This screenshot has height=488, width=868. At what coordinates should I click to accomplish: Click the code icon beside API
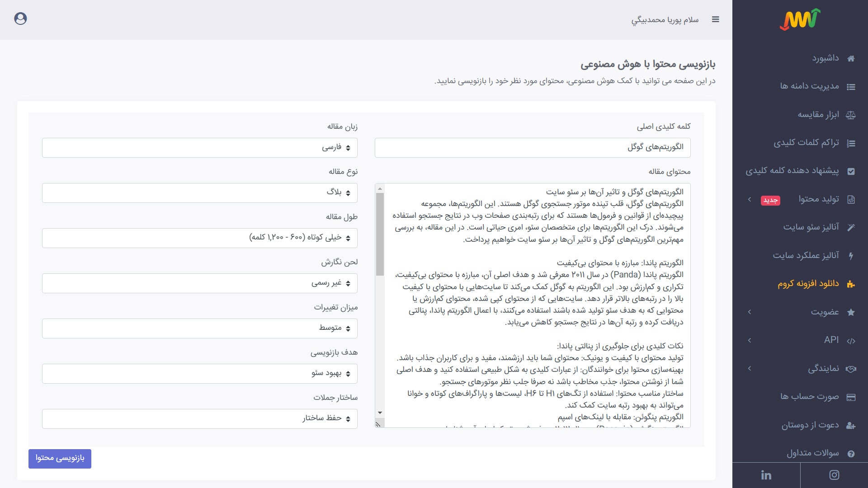point(851,341)
